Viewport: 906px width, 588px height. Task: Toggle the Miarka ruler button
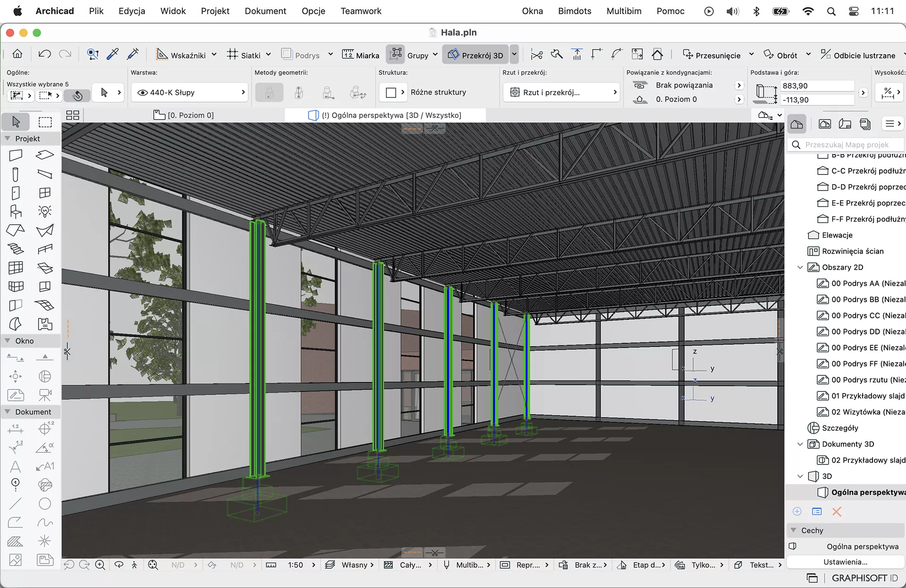[x=361, y=55]
